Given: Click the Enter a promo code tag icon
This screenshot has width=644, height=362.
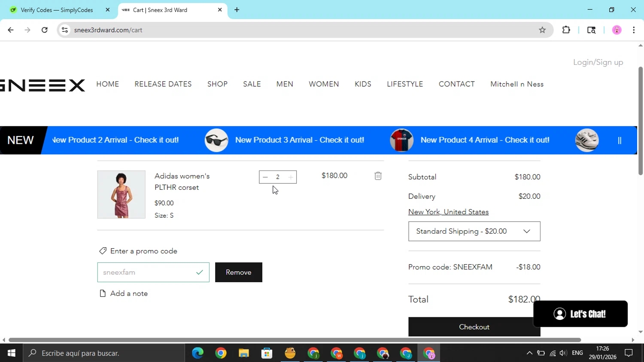Looking at the screenshot, I should (103, 251).
